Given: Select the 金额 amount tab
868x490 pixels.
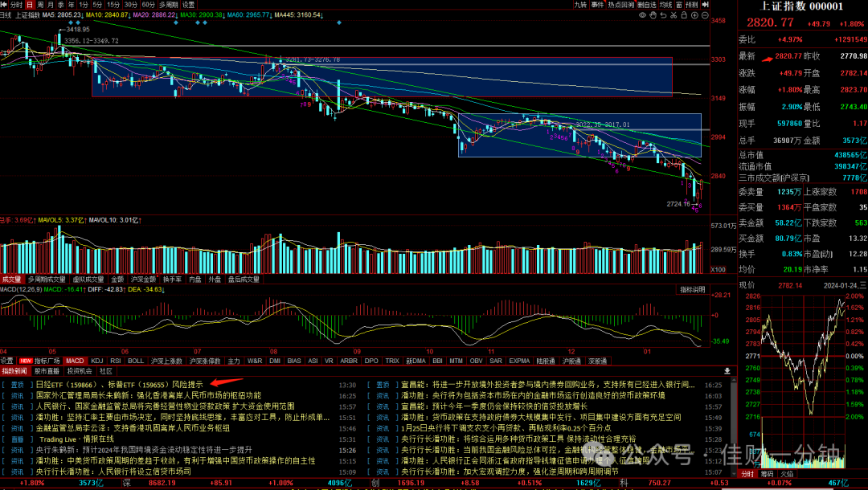Looking at the screenshot, I should (x=117, y=280).
